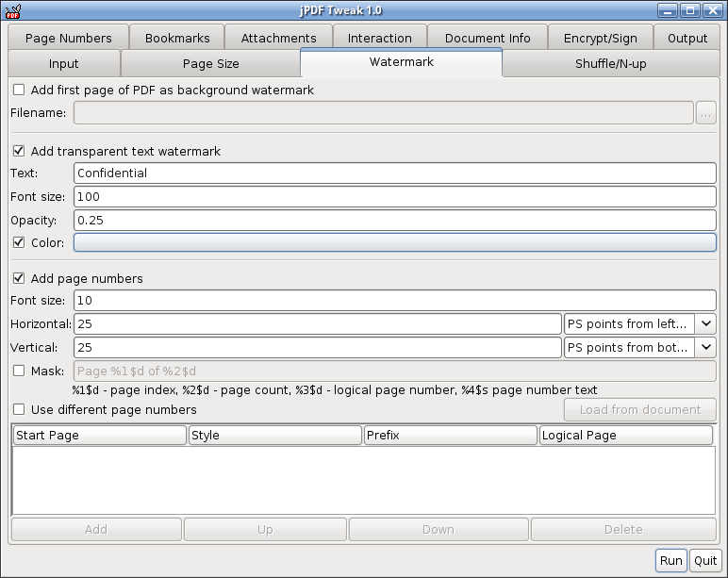The image size is (728, 578).
Task: Close the jPDF Tweak window
Action: (712, 10)
